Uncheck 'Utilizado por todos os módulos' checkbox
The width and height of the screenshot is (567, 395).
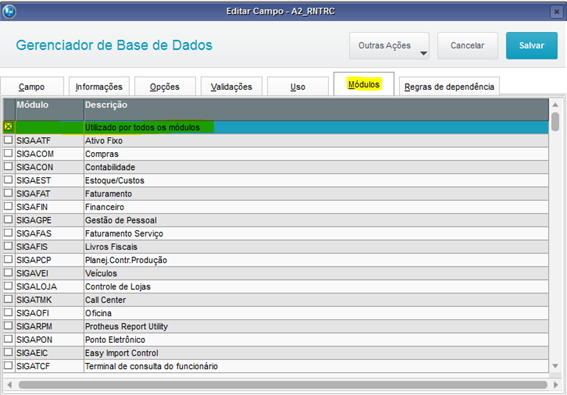(x=8, y=127)
